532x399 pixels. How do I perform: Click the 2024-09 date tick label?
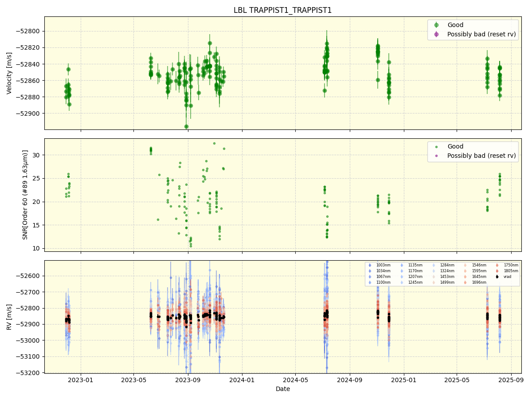pyautogui.click(x=350, y=380)
